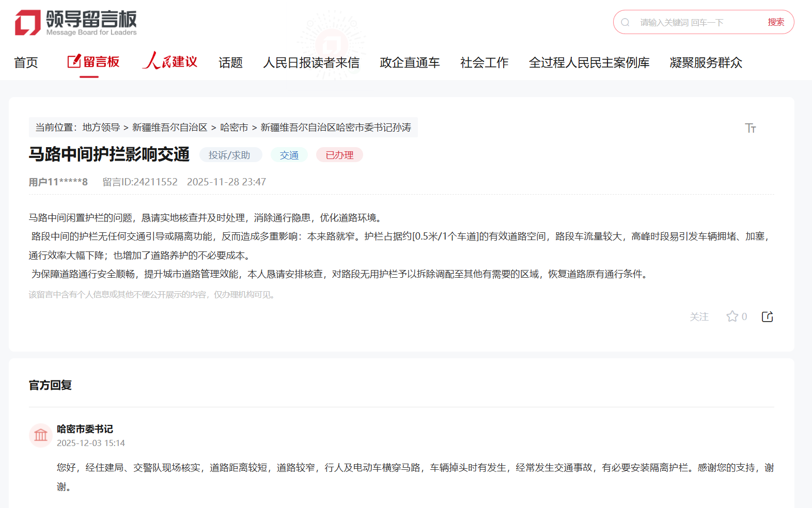Click the share icon below the message
This screenshot has height=508, width=812.
[767, 316]
